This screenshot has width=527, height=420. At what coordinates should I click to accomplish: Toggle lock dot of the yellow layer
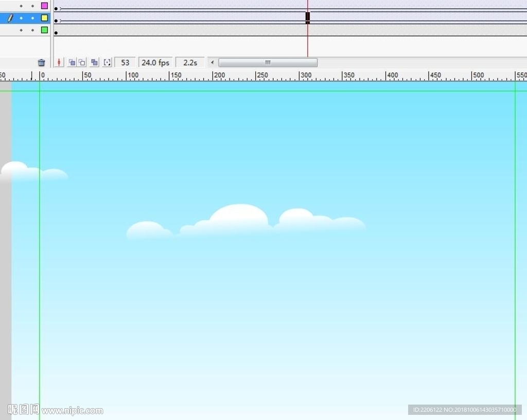click(x=32, y=18)
